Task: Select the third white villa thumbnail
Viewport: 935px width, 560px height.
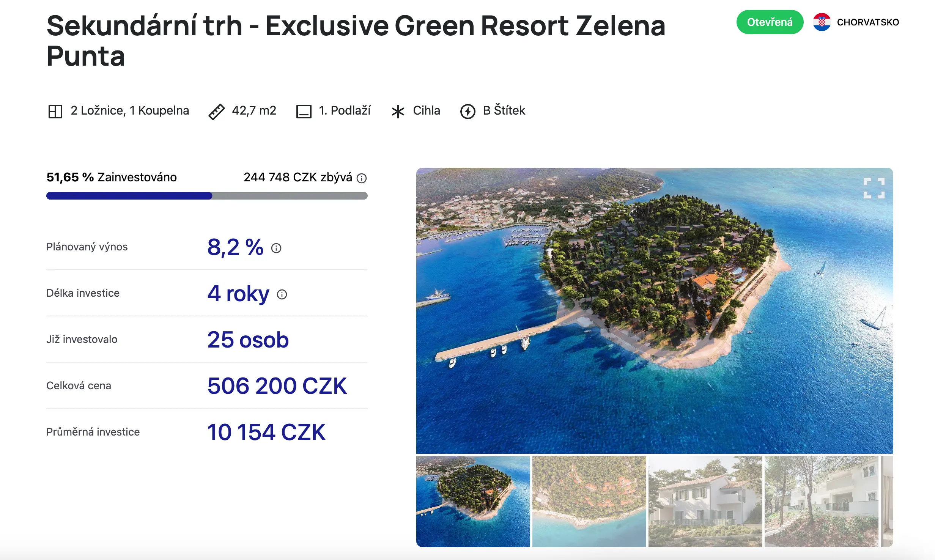Action: pyautogui.click(x=705, y=501)
